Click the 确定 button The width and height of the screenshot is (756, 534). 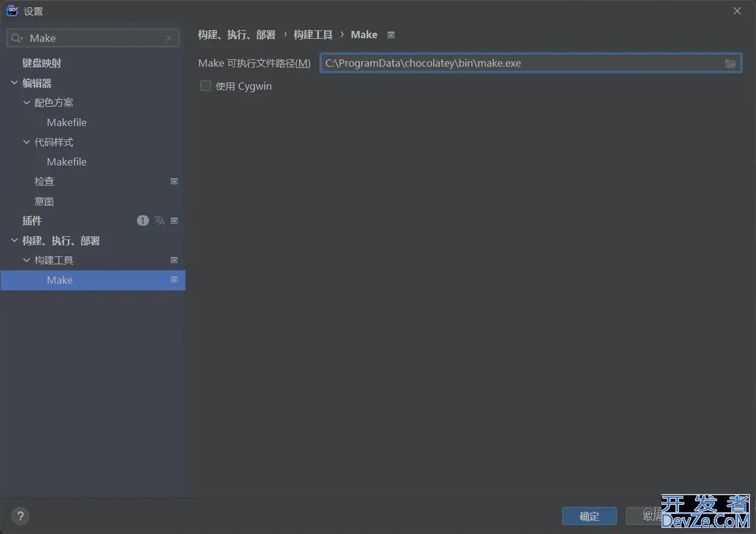(x=589, y=516)
